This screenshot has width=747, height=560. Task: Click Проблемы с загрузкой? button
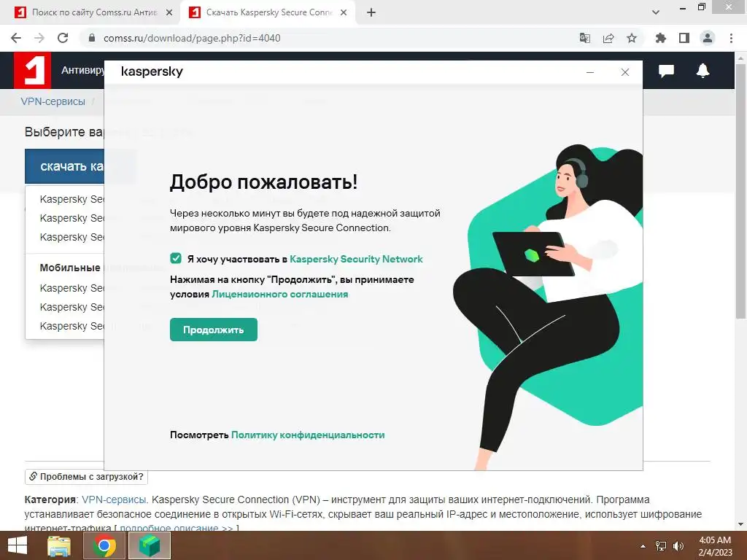(x=86, y=477)
